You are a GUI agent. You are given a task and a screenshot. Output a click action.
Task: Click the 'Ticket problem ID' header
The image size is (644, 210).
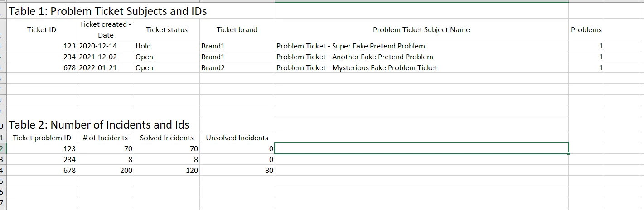[x=42, y=138]
